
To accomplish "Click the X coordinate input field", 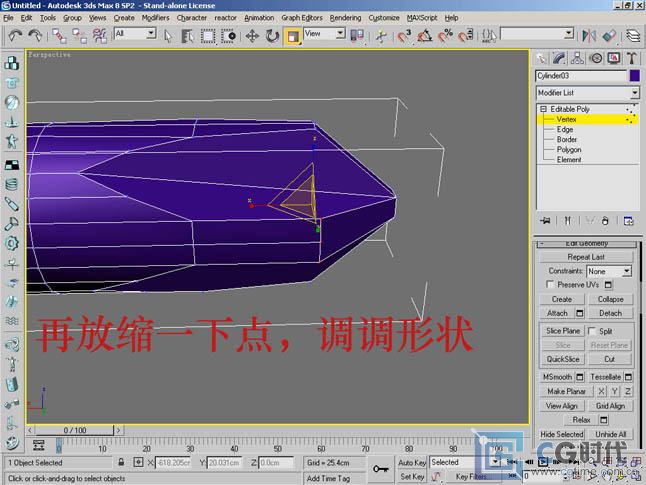I will tap(173, 462).
